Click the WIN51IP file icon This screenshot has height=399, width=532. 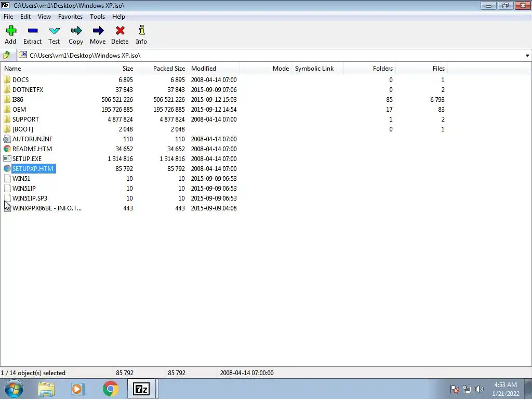[x=7, y=188]
